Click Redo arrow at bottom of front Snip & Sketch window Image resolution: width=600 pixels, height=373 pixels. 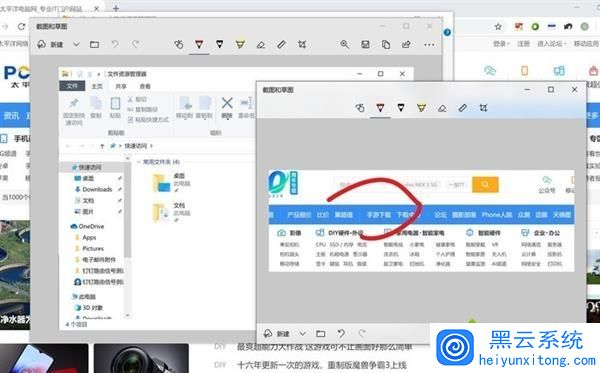click(362, 334)
